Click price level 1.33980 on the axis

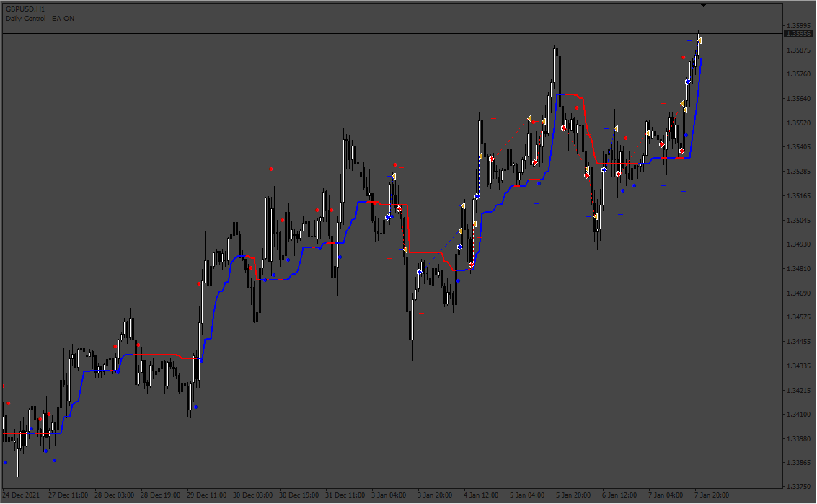[x=798, y=439]
